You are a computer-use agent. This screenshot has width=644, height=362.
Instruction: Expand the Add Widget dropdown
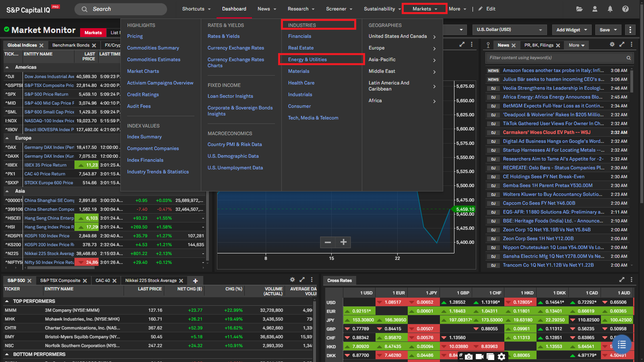[x=572, y=30]
